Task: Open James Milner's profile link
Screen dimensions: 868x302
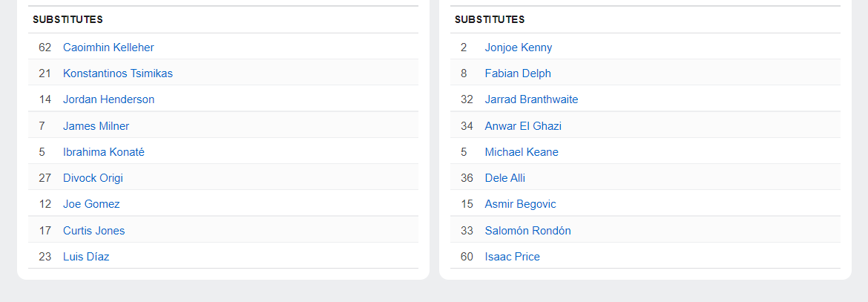Action: [96, 126]
